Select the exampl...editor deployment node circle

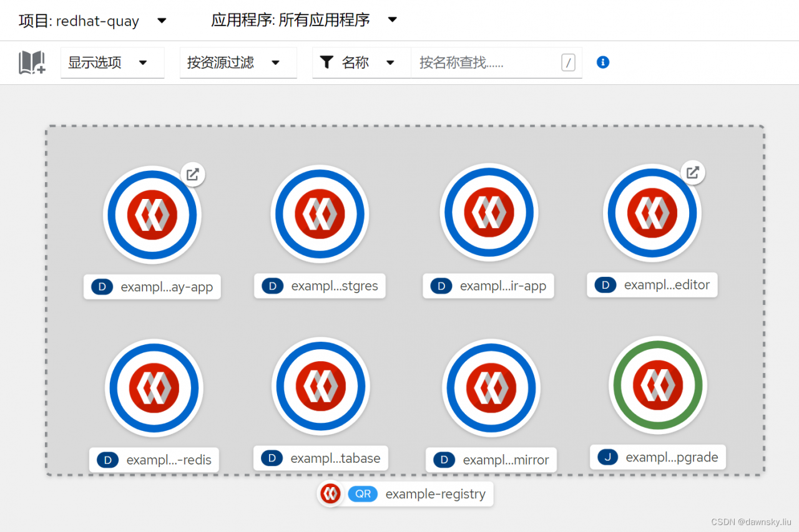coord(652,213)
